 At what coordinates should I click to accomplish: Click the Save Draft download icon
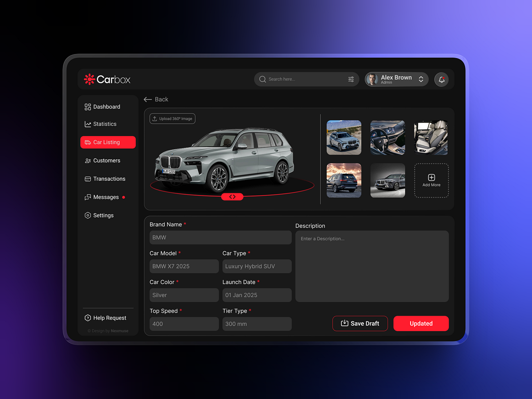click(x=344, y=323)
